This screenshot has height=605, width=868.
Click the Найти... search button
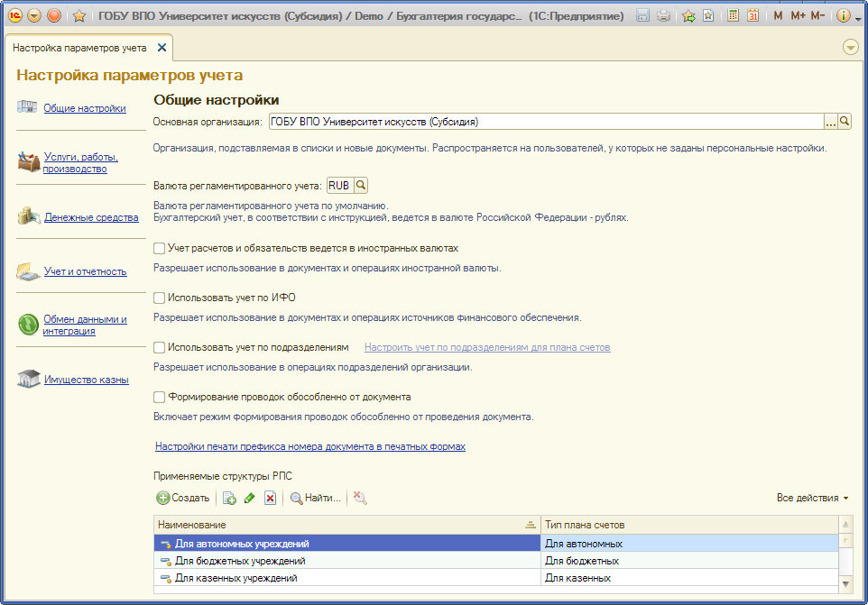click(x=316, y=499)
